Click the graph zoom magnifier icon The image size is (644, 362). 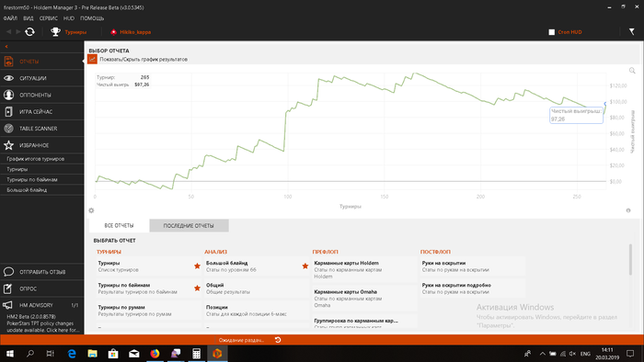[x=632, y=71]
